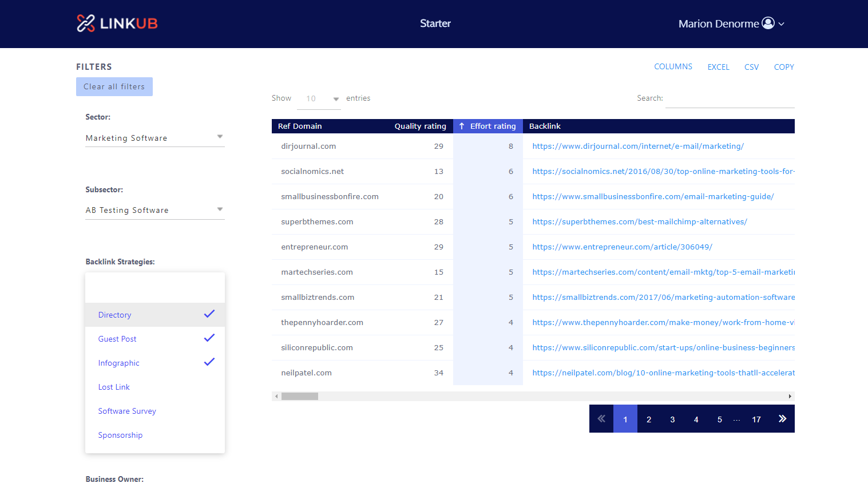The image size is (868, 487).
Task: Open the smallbiztrends.com backlink URL
Action: coord(663,297)
